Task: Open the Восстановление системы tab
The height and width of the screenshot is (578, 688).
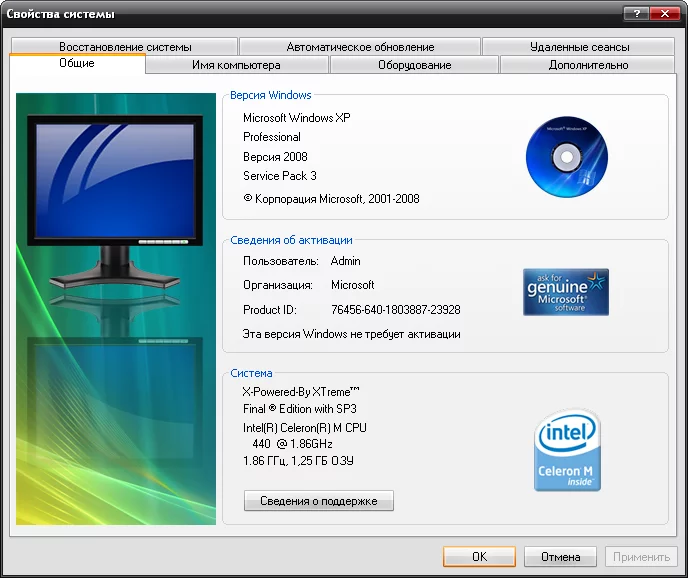Action: pos(125,46)
